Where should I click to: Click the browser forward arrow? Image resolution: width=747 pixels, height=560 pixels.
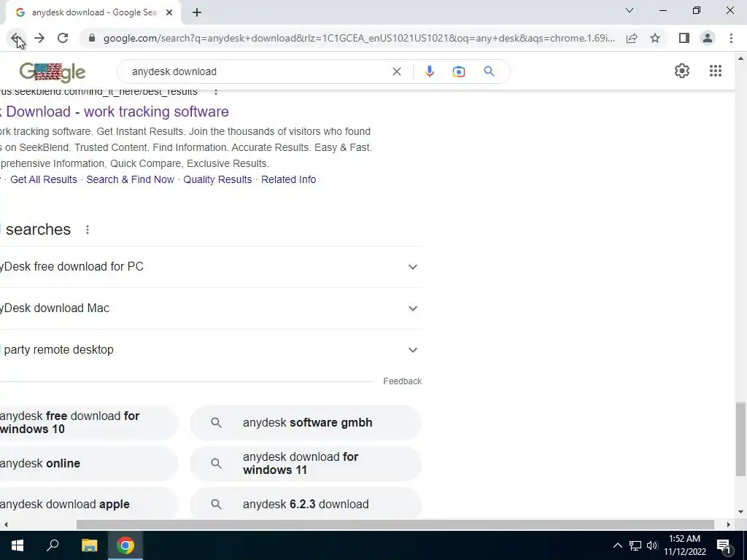pyautogui.click(x=39, y=38)
